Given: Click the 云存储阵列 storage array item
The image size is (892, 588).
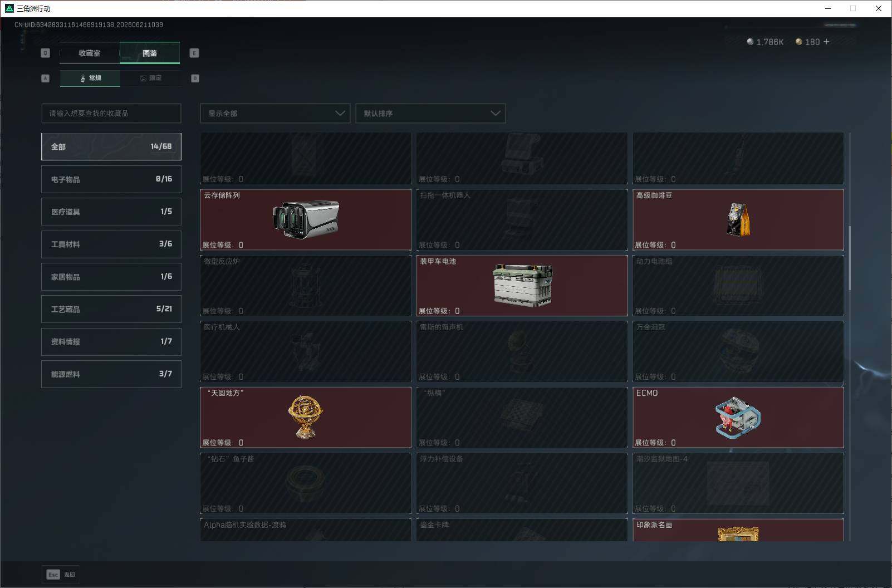Looking at the screenshot, I should point(306,220).
